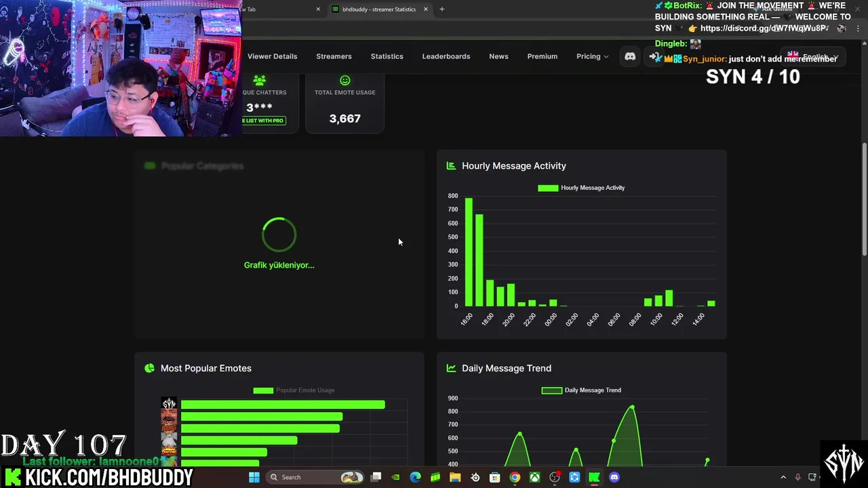Go to the Leaderboards page

click(x=446, y=56)
